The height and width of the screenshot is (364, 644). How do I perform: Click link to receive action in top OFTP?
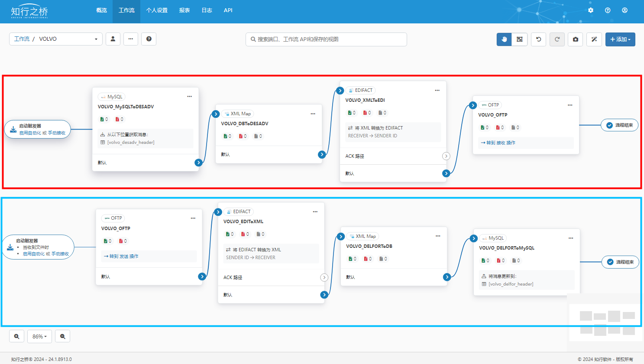(x=498, y=143)
